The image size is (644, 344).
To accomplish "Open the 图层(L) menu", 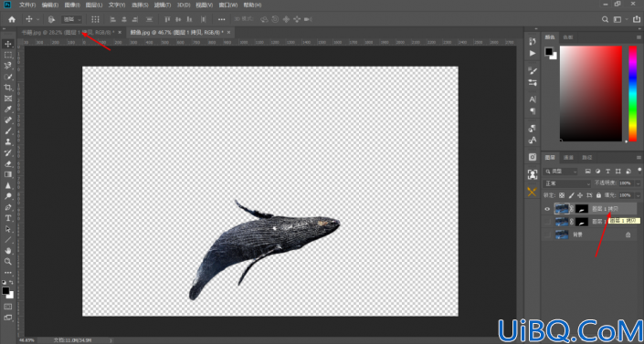I will [94, 5].
